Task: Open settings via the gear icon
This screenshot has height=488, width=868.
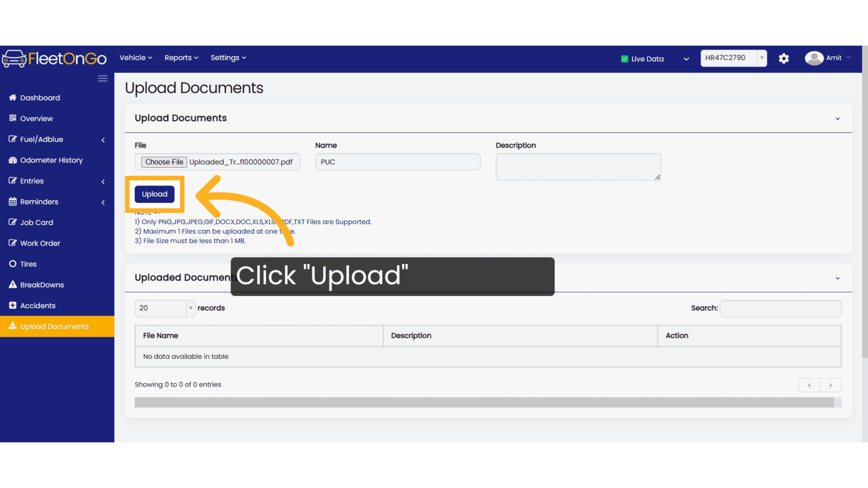Action: point(784,59)
